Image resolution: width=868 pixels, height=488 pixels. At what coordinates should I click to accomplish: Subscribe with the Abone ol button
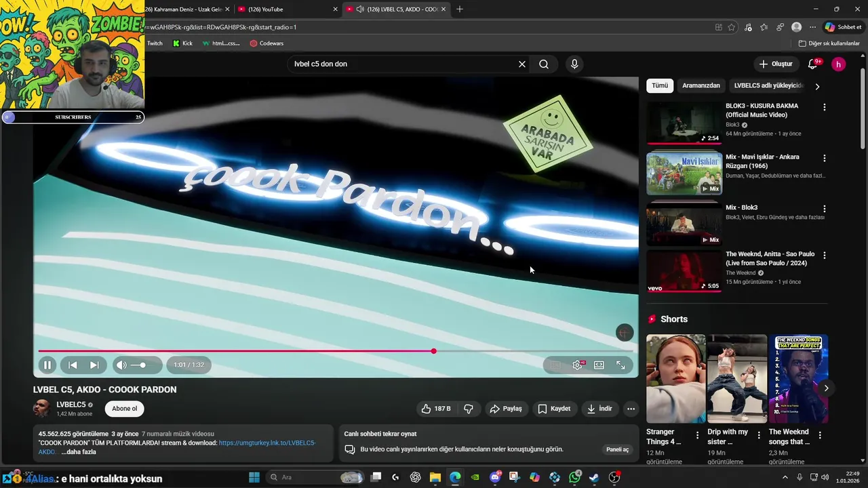[125, 409]
